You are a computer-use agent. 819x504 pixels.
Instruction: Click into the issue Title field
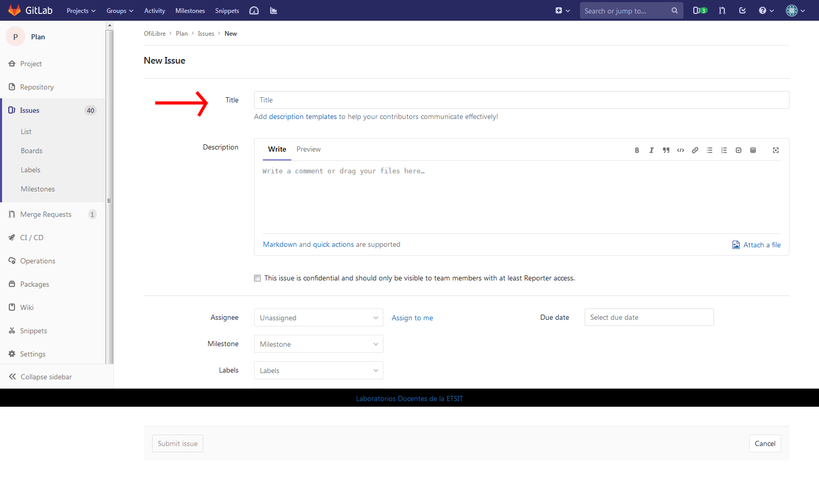pyautogui.click(x=521, y=100)
